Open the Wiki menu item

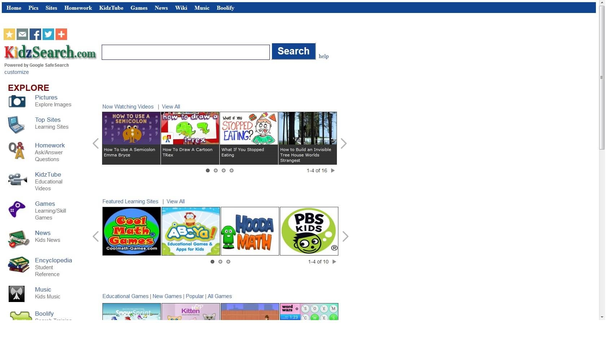click(x=181, y=8)
